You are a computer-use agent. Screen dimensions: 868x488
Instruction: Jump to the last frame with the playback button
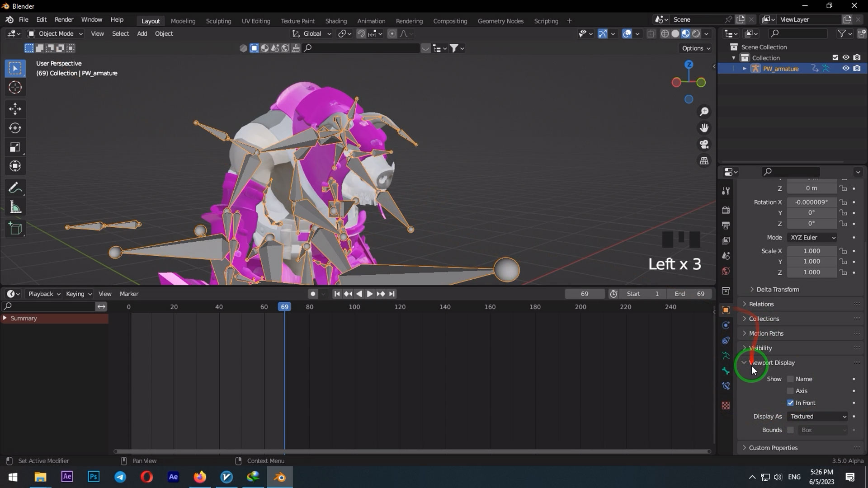[x=392, y=294]
